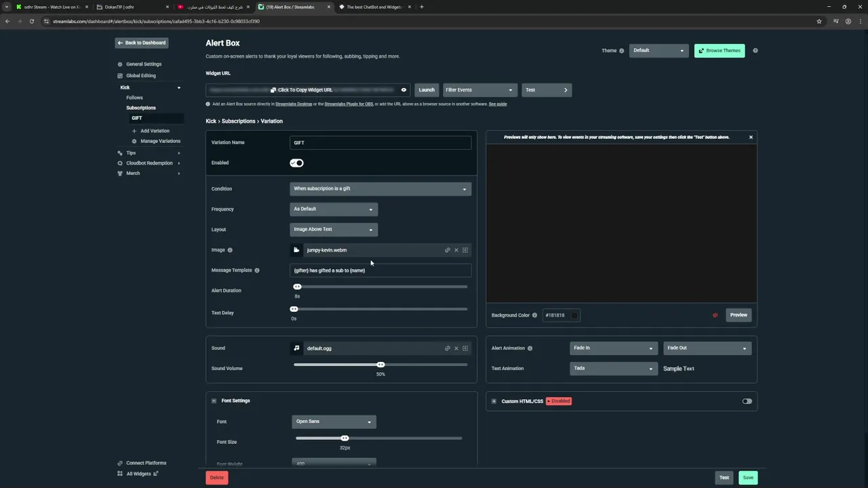
Task: Open Follows in the sidebar
Action: pyautogui.click(x=134, y=98)
